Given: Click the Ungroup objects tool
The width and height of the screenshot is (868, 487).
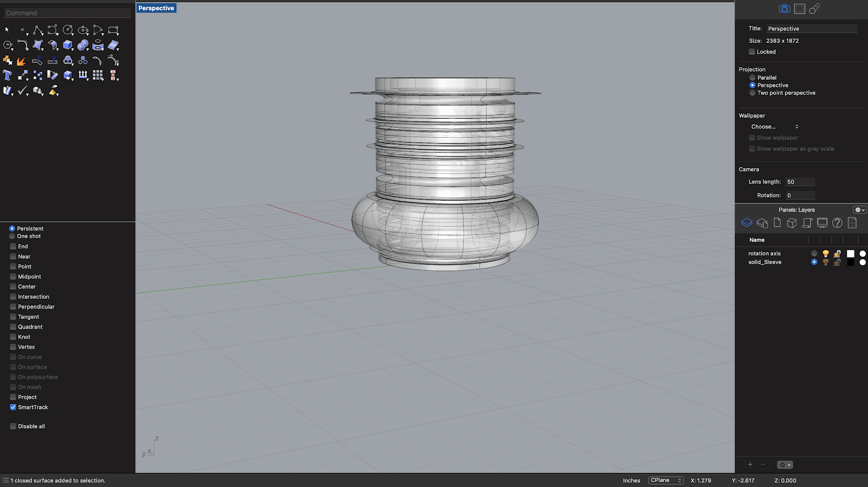Looking at the screenshot, I should coord(83,60).
